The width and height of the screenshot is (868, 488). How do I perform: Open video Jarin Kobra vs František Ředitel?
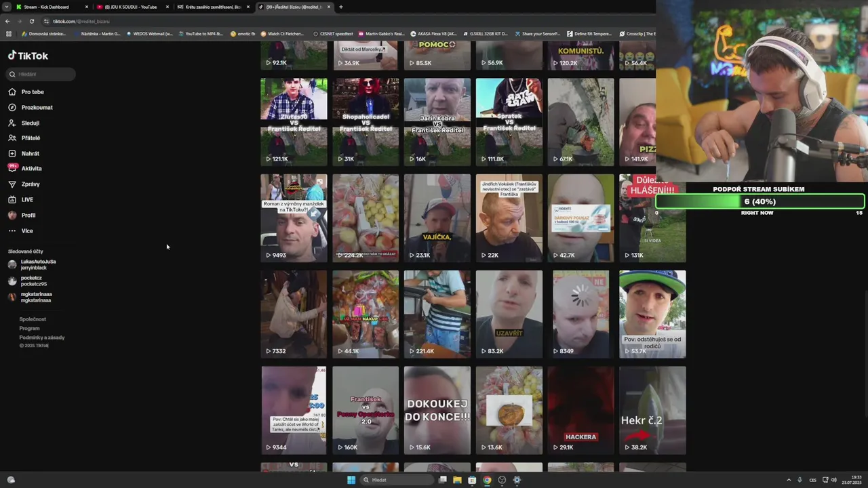pyautogui.click(x=437, y=122)
